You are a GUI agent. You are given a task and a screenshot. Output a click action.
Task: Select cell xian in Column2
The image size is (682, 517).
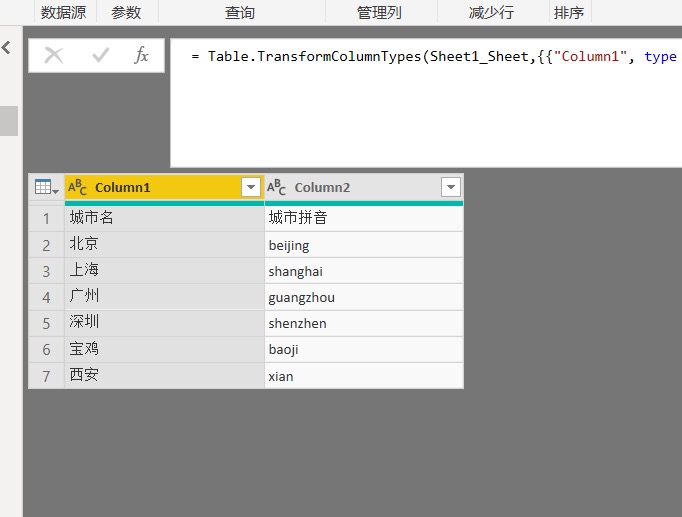[x=364, y=376]
